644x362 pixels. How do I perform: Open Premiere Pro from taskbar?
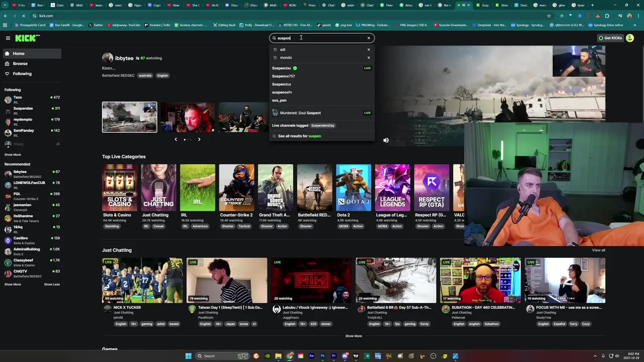coord(334,356)
